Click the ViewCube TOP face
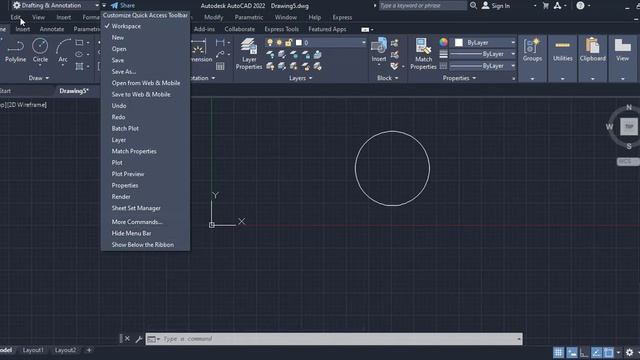 pos(629,127)
